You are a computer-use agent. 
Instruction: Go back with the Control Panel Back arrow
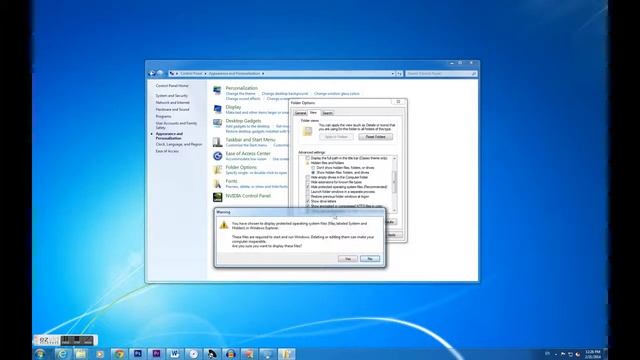pos(152,73)
